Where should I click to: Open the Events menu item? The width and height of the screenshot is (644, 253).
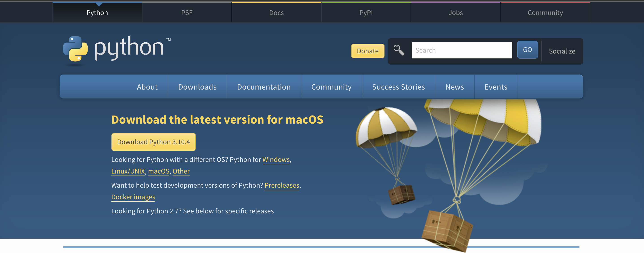(x=495, y=87)
